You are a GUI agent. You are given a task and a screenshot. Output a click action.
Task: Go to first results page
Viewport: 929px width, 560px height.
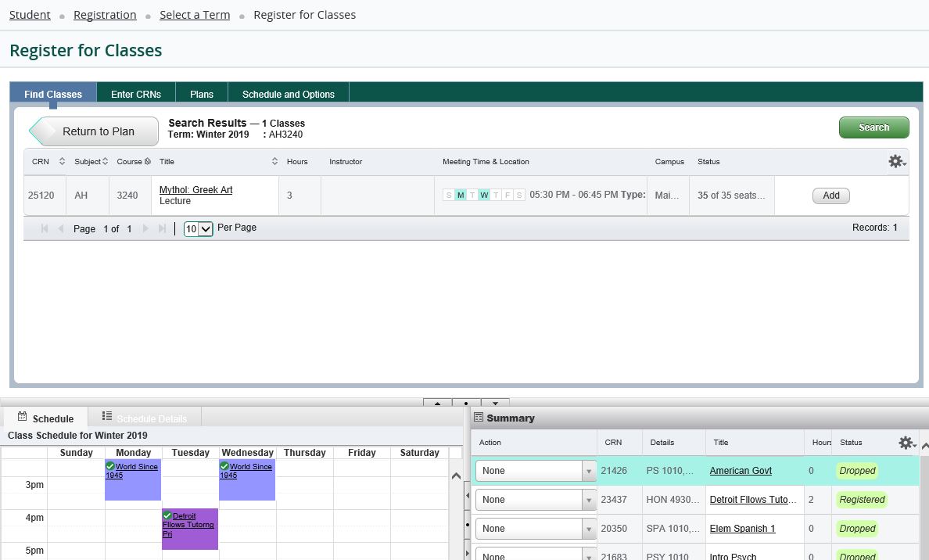click(44, 228)
